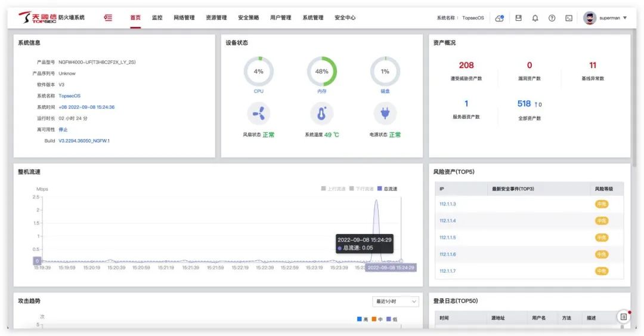Click the floating list button at bottom right
This screenshot has width=644, height=336.
(x=623, y=316)
